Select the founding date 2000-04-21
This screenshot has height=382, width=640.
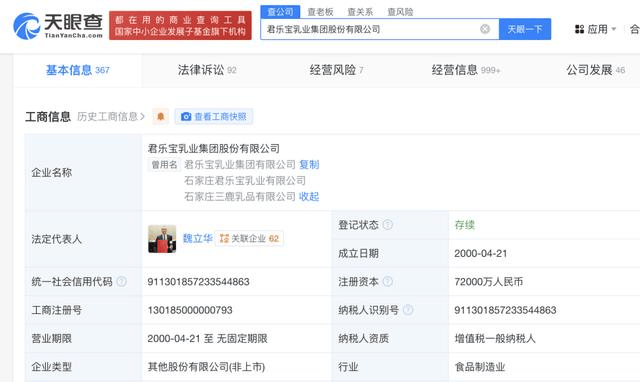[x=480, y=253]
